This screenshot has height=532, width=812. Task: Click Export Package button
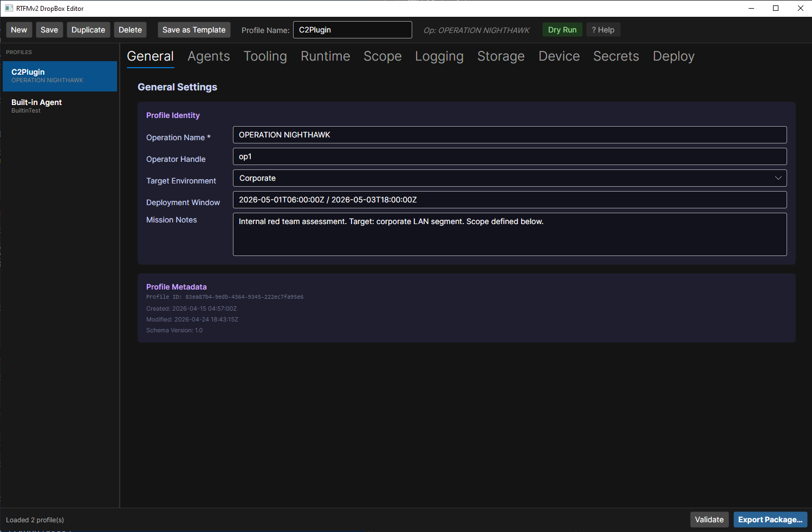[x=770, y=520]
